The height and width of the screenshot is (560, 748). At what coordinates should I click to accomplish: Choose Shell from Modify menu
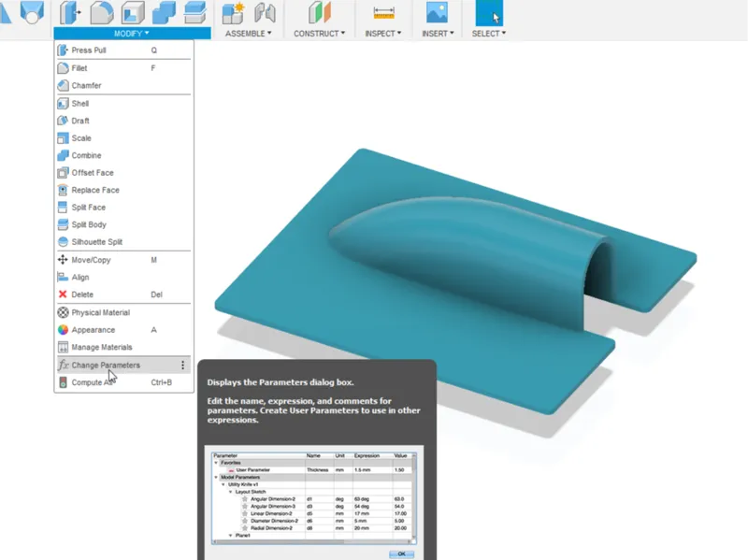point(123,104)
